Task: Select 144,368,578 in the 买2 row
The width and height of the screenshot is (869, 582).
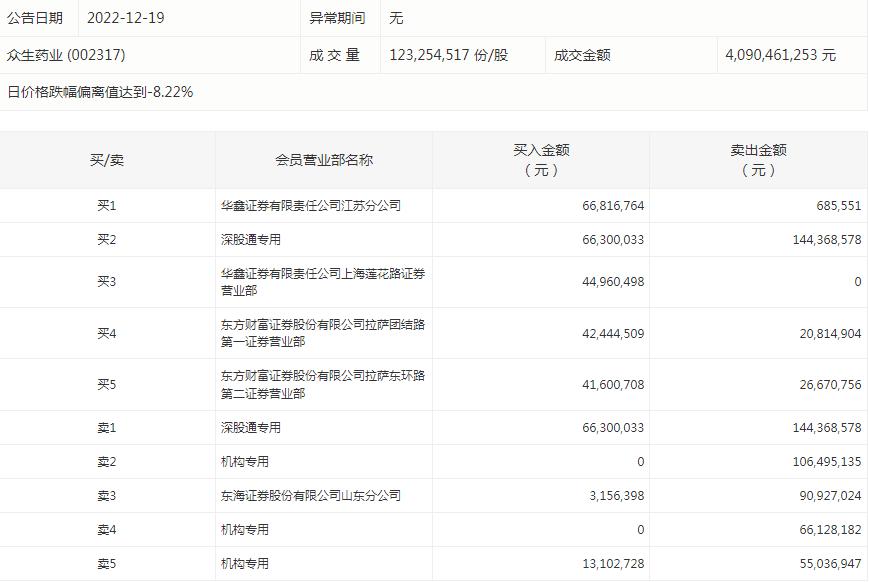Action: [x=827, y=239]
